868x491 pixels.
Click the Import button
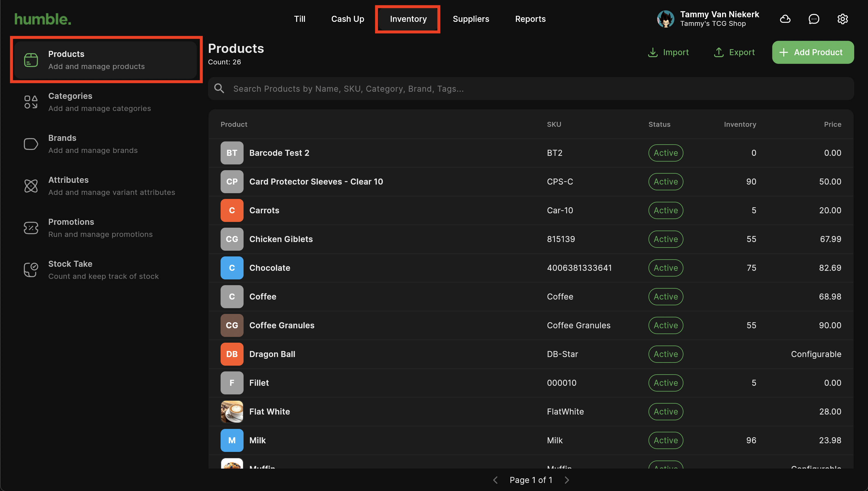(x=668, y=52)
